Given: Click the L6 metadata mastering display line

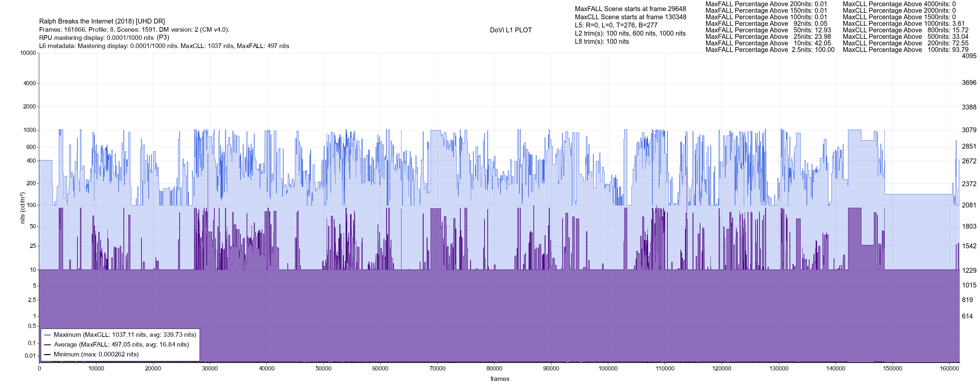Looking at the screenshot, I should (164, 46).
